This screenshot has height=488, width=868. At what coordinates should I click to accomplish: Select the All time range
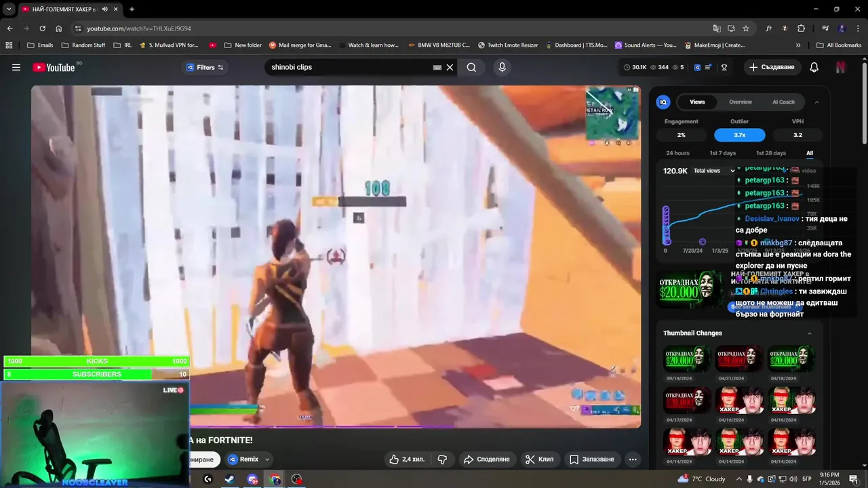pos(810,153)
